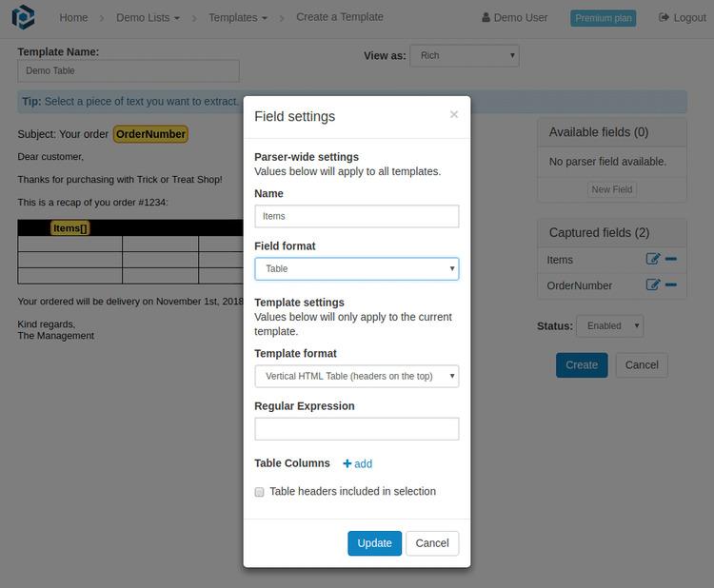Open the View as Rich dropdown
714x588 pixels.
point(464,55)
